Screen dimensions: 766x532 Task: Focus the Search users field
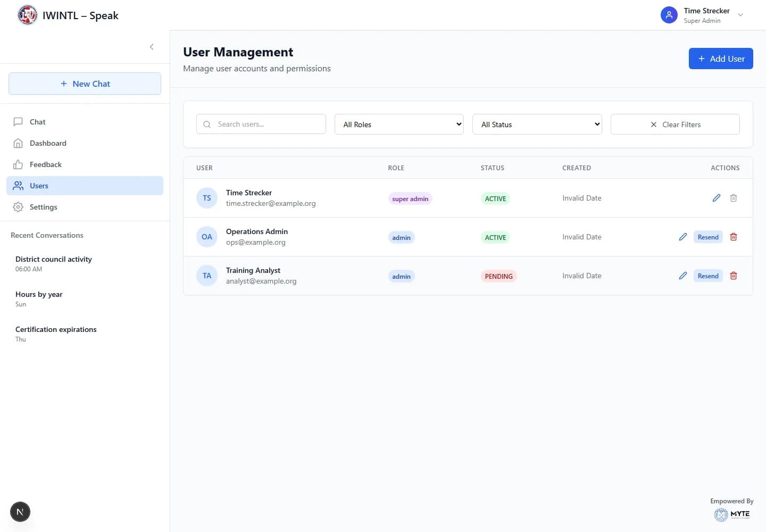tap(261, 124)
